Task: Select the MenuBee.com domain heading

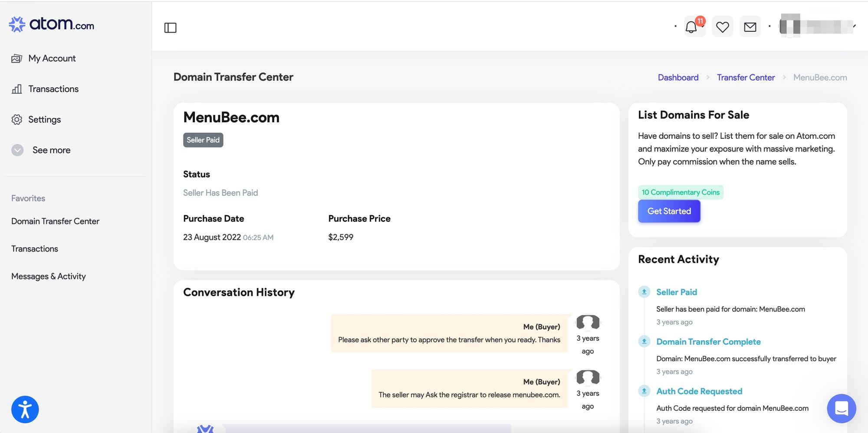Action: tap(231, 118)
